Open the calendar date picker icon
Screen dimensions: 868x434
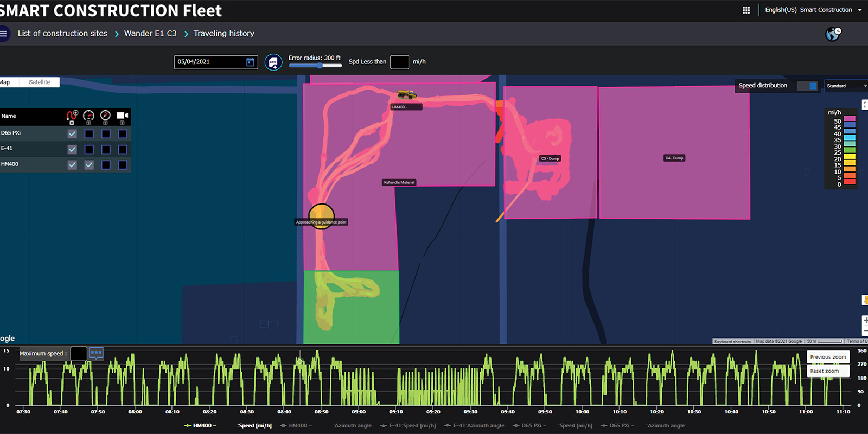tap(250, 62)
